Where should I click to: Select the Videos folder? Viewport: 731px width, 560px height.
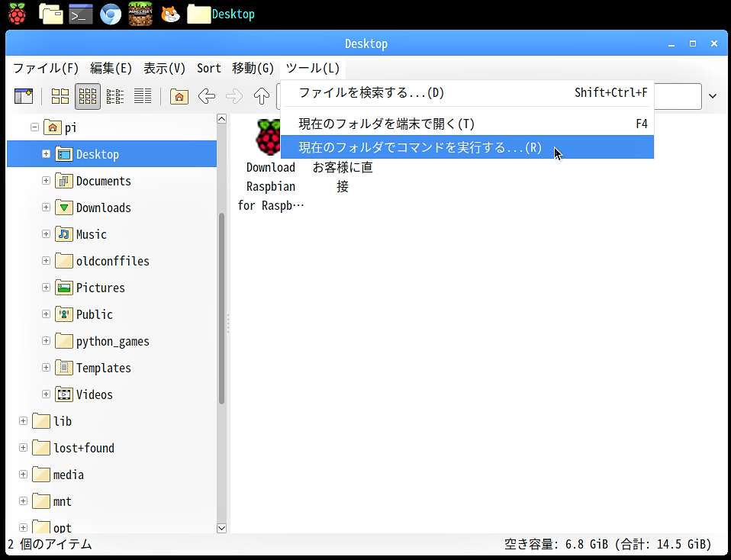click(x=84, y=394)
